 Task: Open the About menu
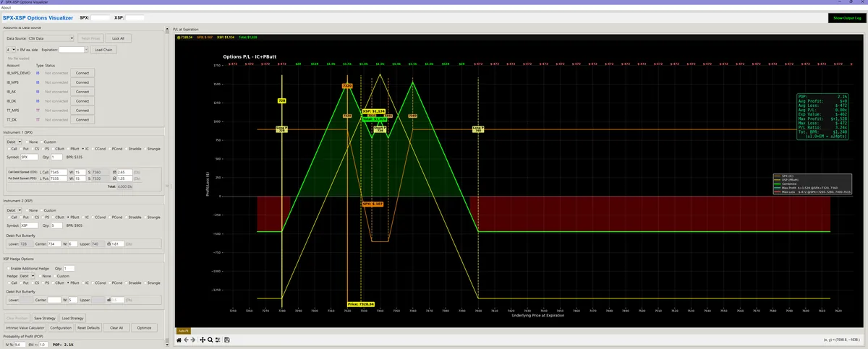(7, 7)
